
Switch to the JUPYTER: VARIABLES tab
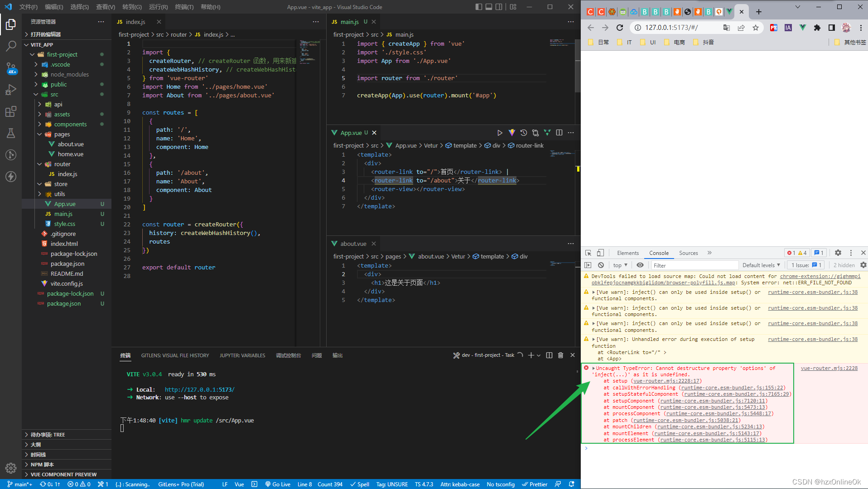pos(242,355)
